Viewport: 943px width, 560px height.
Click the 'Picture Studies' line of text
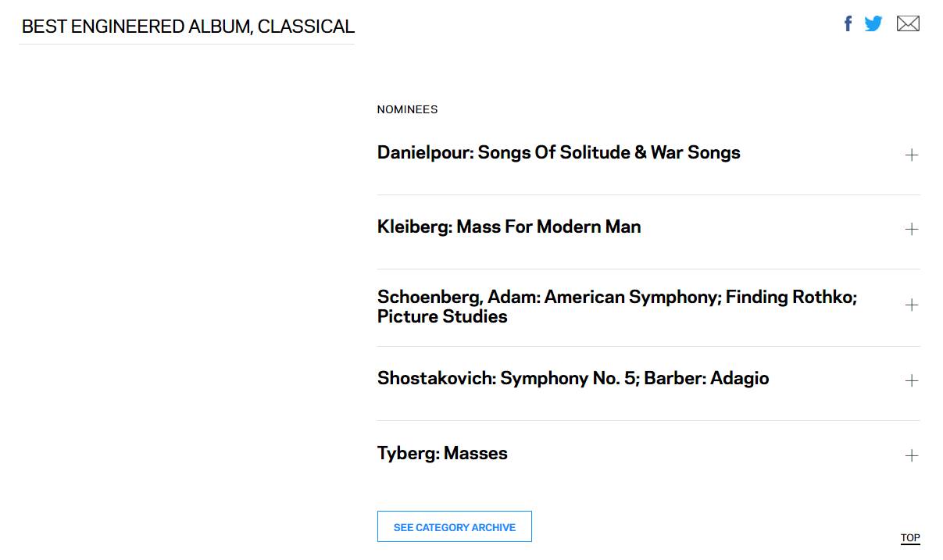point(442,316)
